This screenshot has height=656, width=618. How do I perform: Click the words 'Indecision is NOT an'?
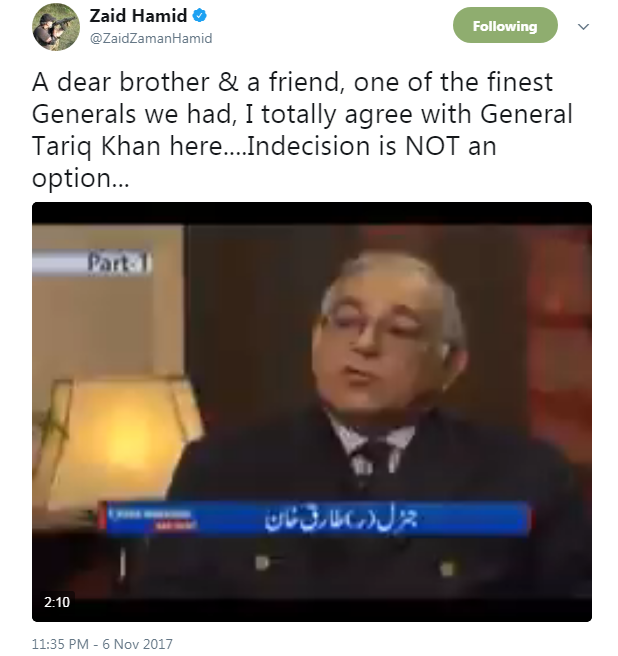tap(372, 146)
